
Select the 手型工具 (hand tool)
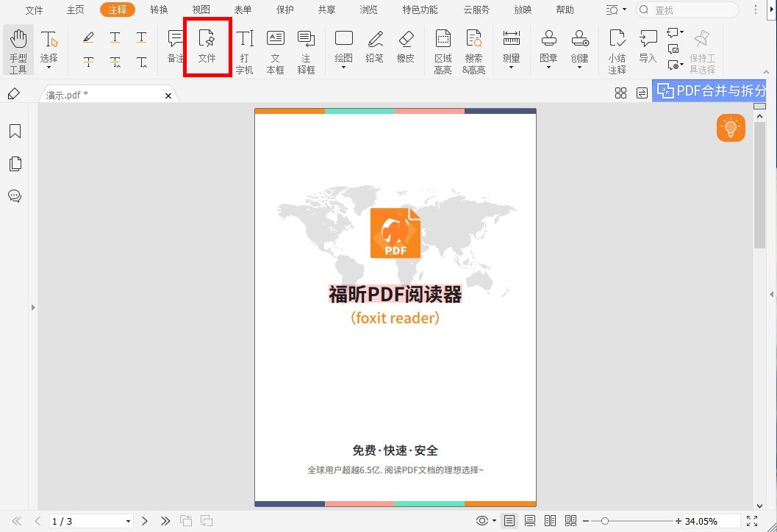pyautogui.click(x=18, y=48)
